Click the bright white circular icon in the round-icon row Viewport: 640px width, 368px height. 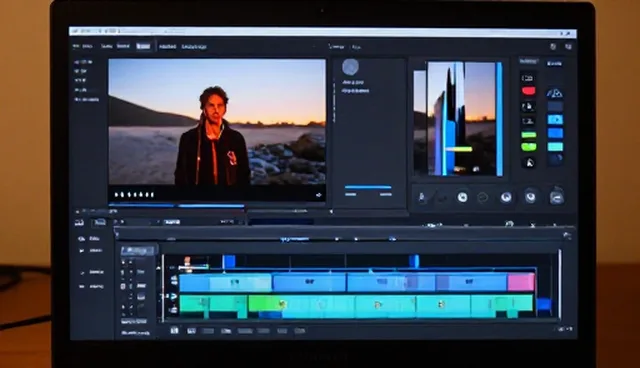pos(462,197)
